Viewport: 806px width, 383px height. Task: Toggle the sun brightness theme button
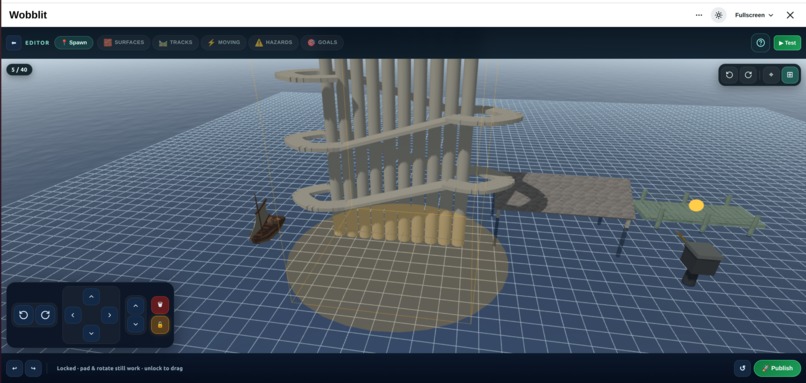pyautogui.click(x=719, y=15)
